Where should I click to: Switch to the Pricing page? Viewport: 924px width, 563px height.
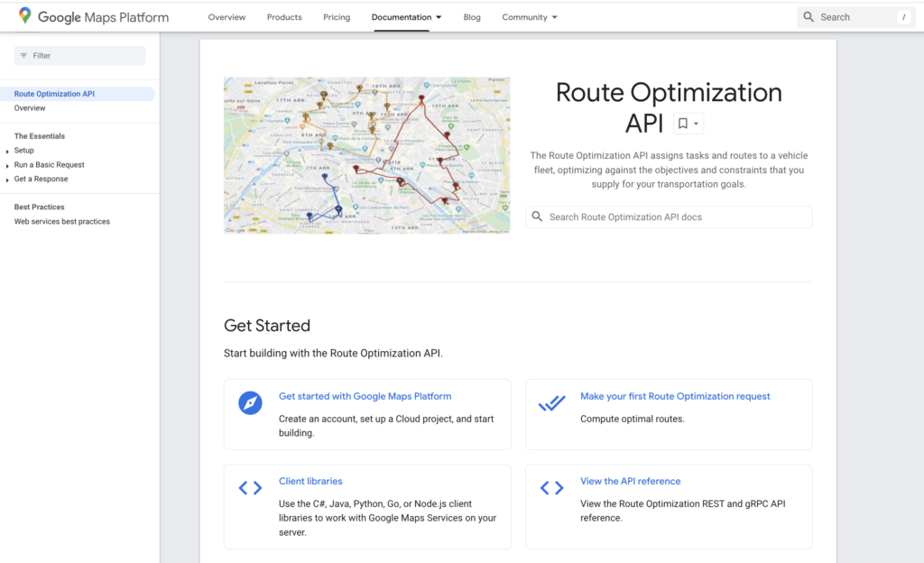[x=337, y=16]
